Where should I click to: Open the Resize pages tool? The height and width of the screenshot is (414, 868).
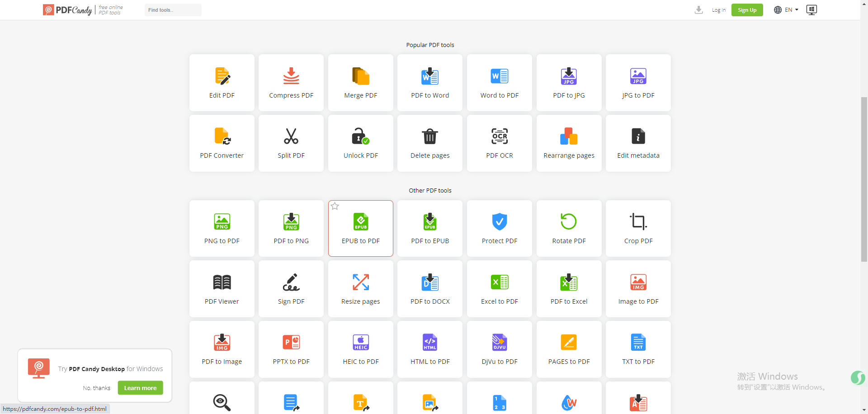(x=361, y=289)
